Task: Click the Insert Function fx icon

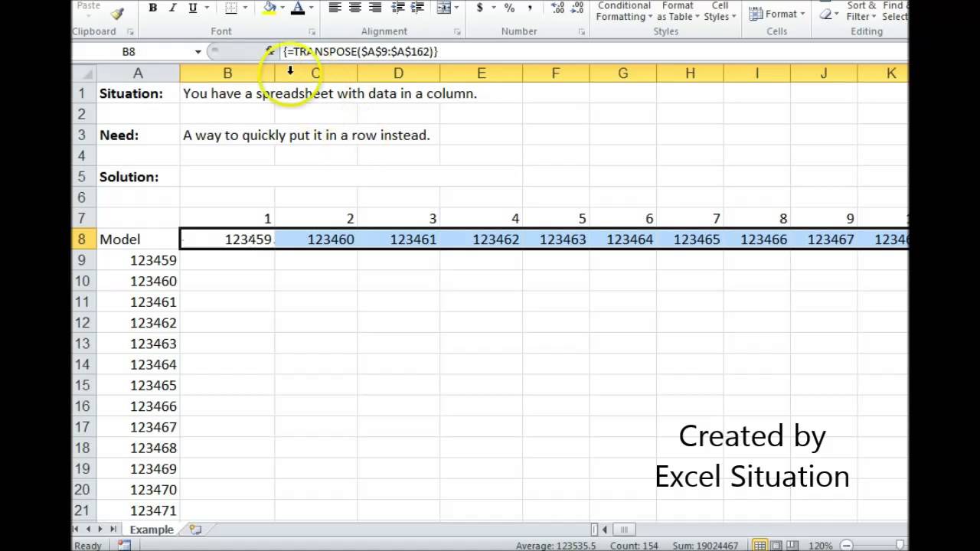Action: (x=269, y=51)
